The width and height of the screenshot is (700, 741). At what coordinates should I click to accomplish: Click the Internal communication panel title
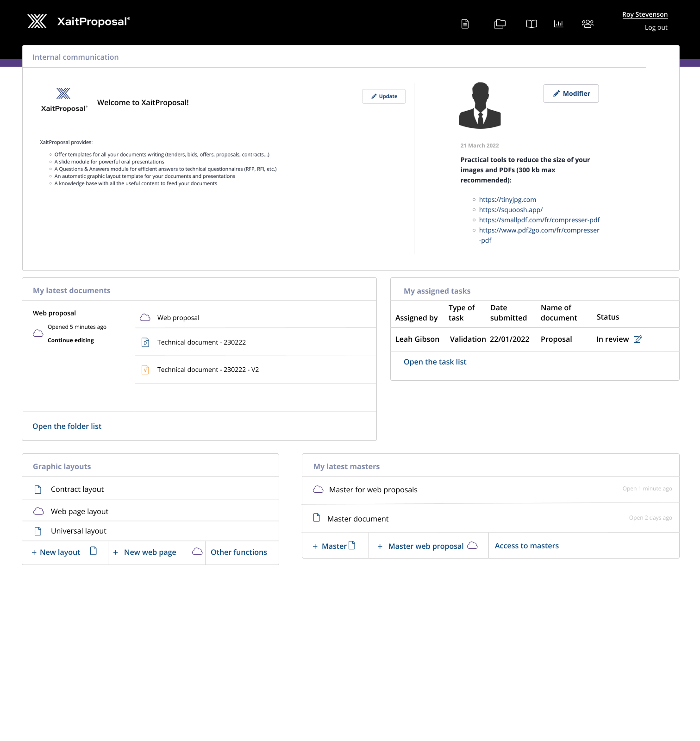[75, 57]
